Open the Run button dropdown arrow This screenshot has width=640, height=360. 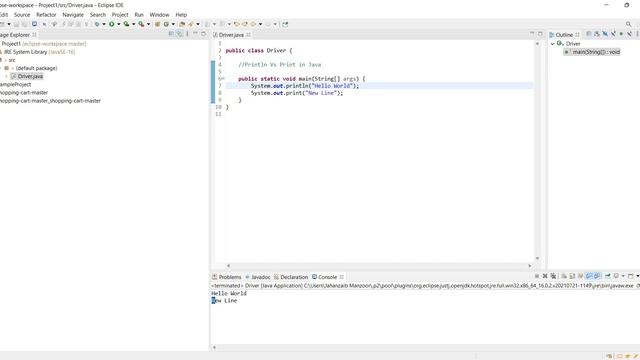pos(119,24)
